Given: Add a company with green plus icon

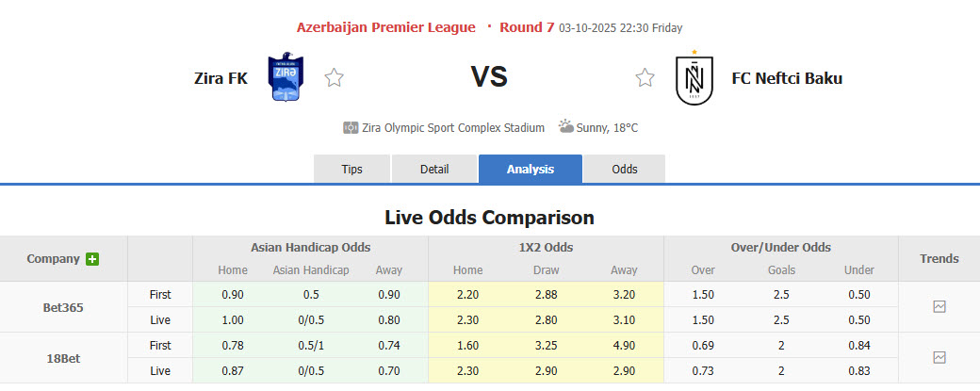Looking at the screenshot, I should click(x=92, y=259).
